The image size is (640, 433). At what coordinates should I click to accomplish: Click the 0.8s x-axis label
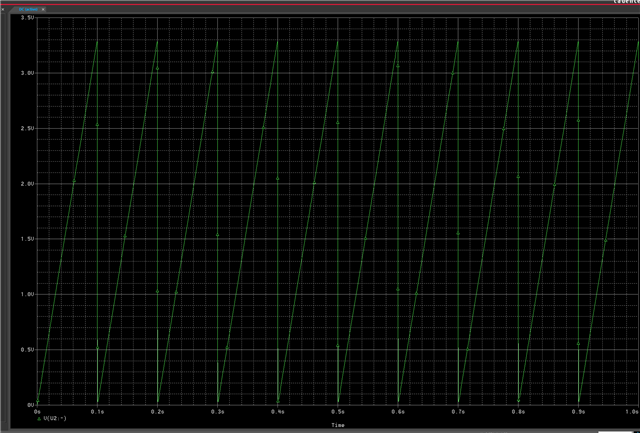(x=518, y=412)
